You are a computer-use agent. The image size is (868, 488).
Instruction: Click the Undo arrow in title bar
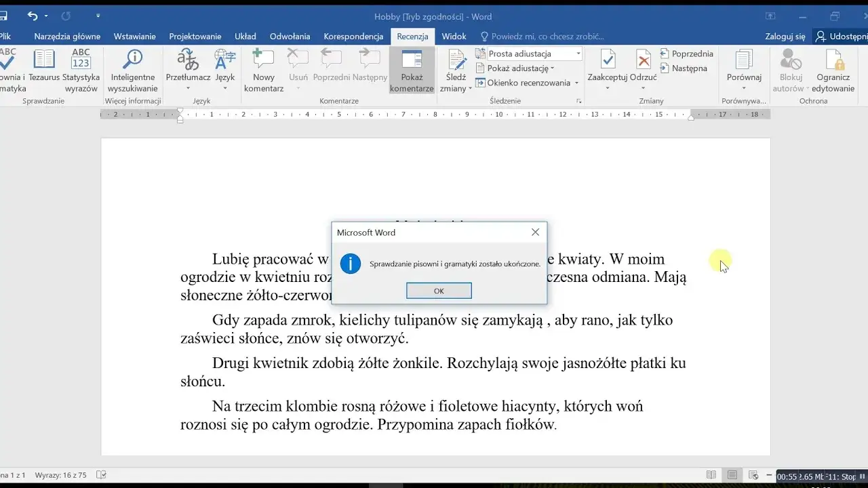tap(32, 16)
